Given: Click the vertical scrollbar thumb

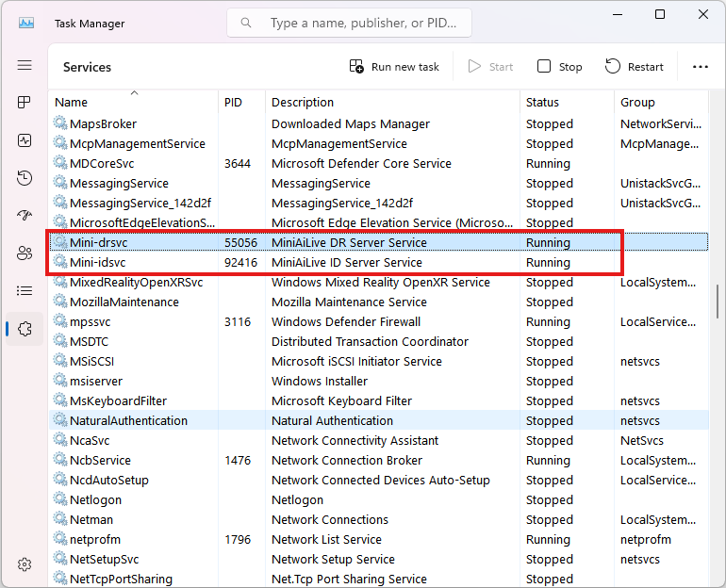Looking at the screenshot, I should 718,302.
